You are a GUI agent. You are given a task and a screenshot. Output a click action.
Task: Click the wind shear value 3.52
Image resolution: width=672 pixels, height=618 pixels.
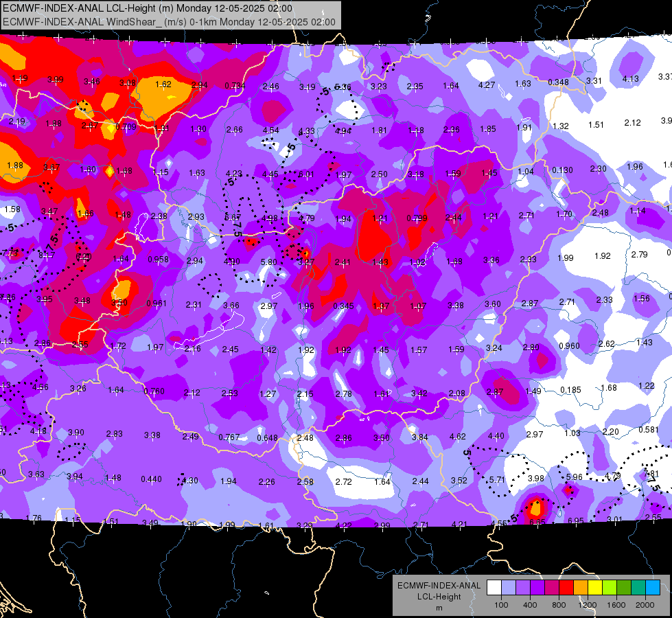[459, 481]
